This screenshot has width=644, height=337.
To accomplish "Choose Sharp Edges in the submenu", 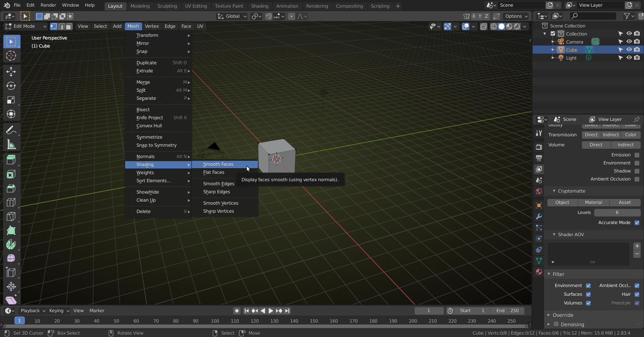I will [x=225, y=192].
